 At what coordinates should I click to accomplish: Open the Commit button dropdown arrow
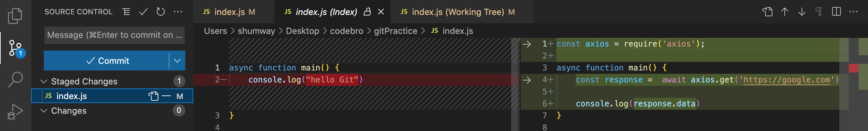point(177,61)
